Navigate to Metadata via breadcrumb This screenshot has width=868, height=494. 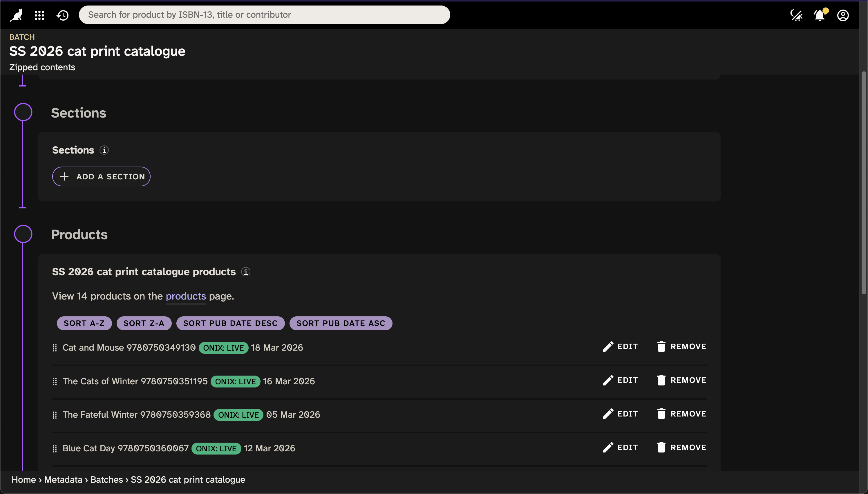point(62,479)
